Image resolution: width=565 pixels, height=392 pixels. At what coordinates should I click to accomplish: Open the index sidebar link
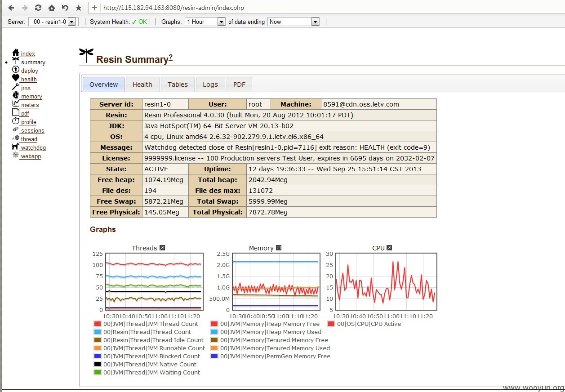point(28,54)
